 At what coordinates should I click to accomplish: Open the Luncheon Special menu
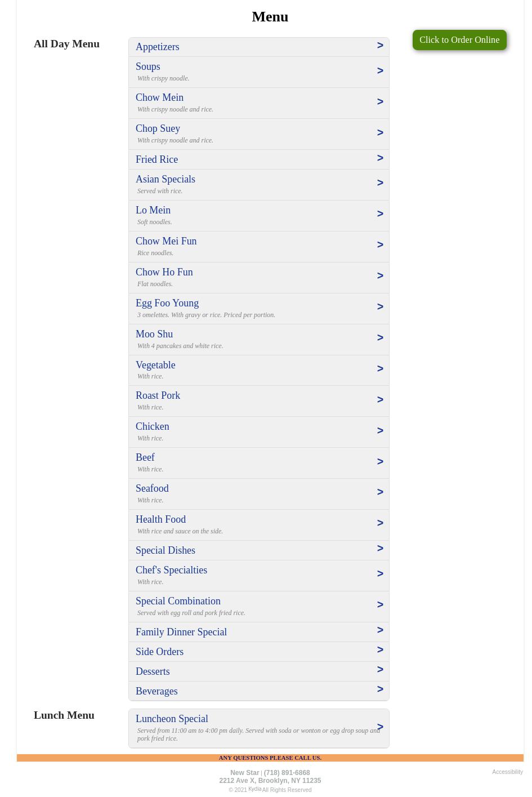[x=172, y=719]
